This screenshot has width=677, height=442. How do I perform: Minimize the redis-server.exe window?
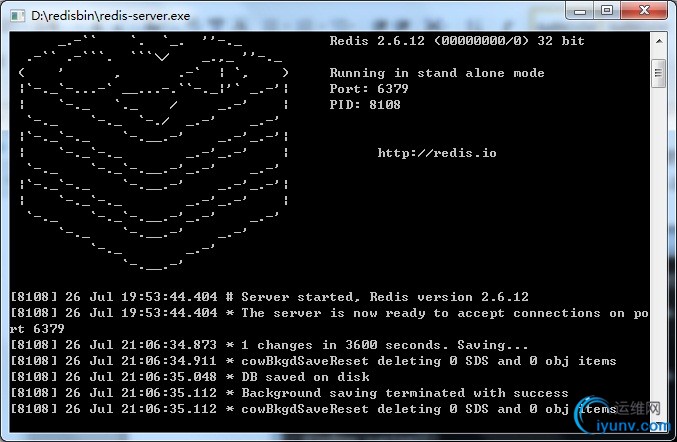(579, 10)
